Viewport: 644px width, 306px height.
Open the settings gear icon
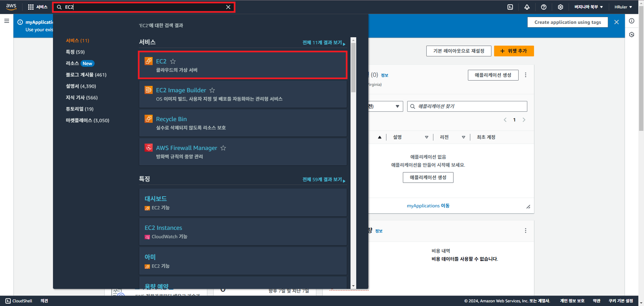(560, 7)
